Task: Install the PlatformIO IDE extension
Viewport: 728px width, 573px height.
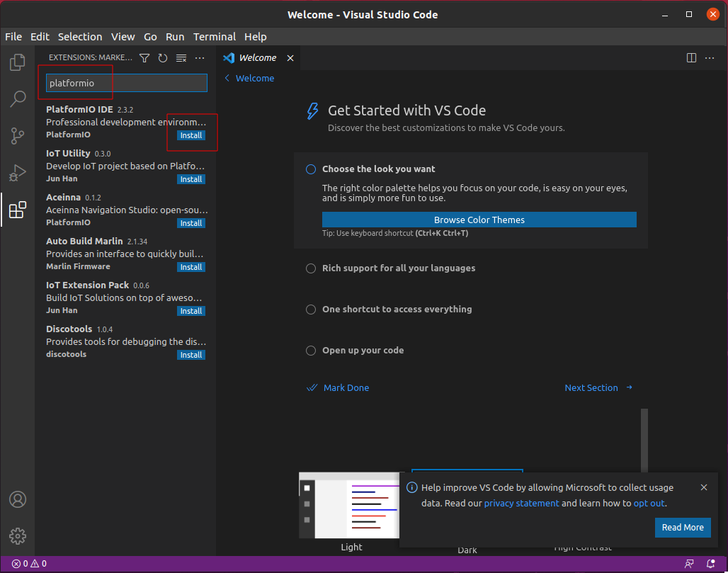Action: coord(190,135)
